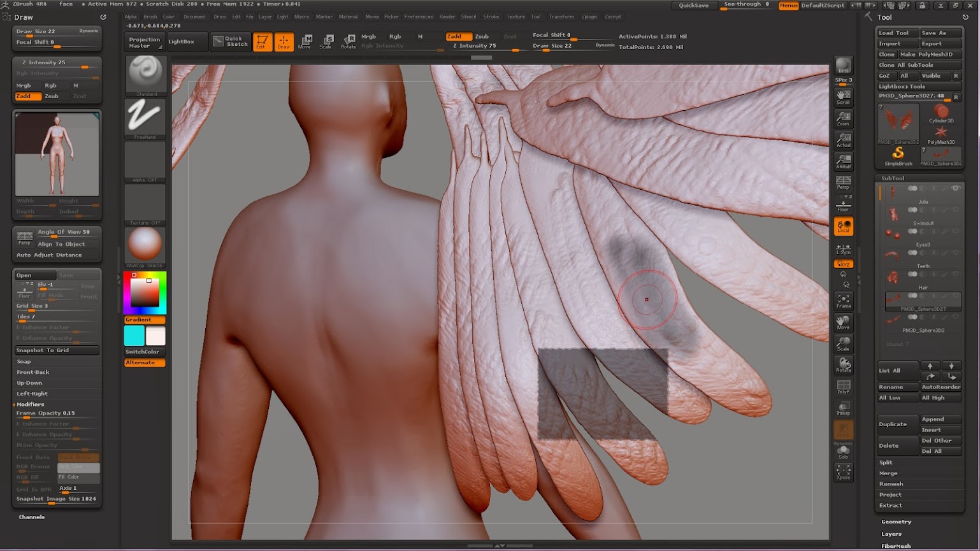Activate Draw mode button
The height and width of the screenshot is (551, 980).
click(284, 41)
